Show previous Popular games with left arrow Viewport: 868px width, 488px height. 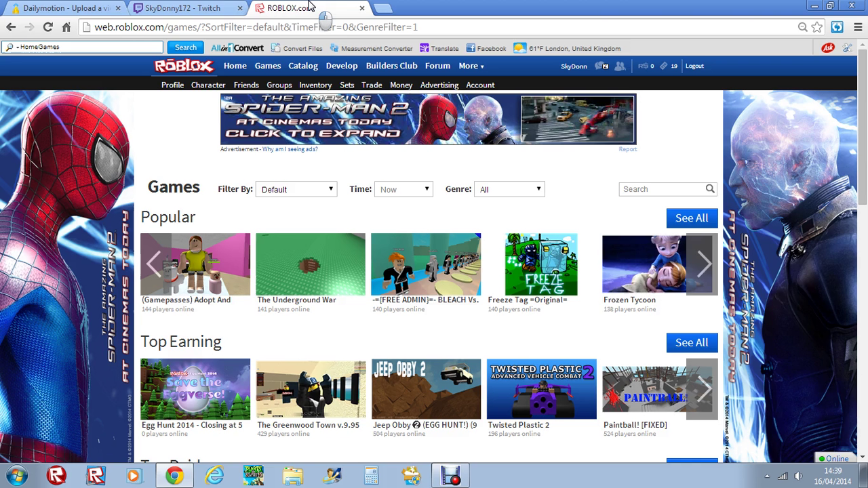click(154, 264)
